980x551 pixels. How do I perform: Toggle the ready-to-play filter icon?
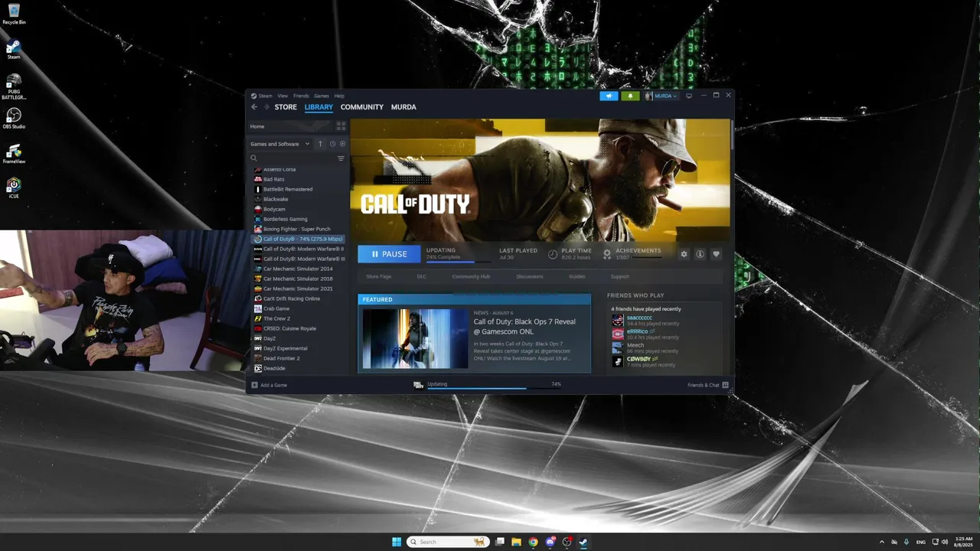click(342, 144)
